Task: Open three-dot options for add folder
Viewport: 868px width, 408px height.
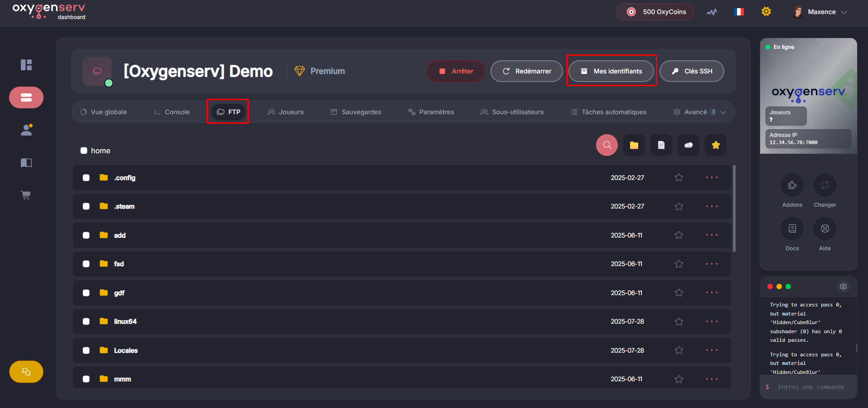Action: 711,235
